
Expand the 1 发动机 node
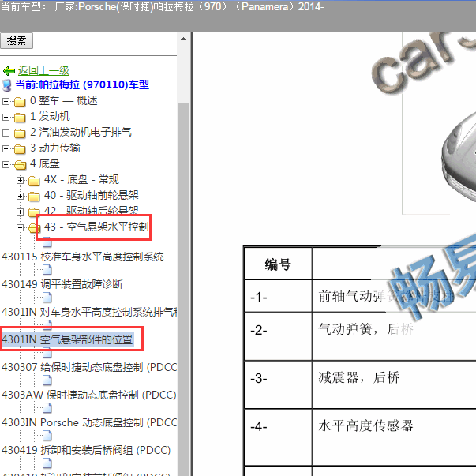click(x=6, y=117)
